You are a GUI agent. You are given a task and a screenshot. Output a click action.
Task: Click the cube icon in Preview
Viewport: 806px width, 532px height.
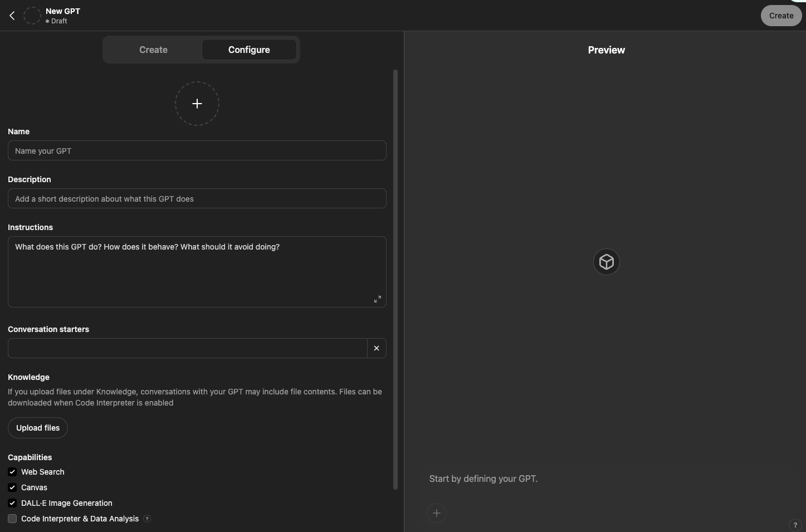point(606,262)
